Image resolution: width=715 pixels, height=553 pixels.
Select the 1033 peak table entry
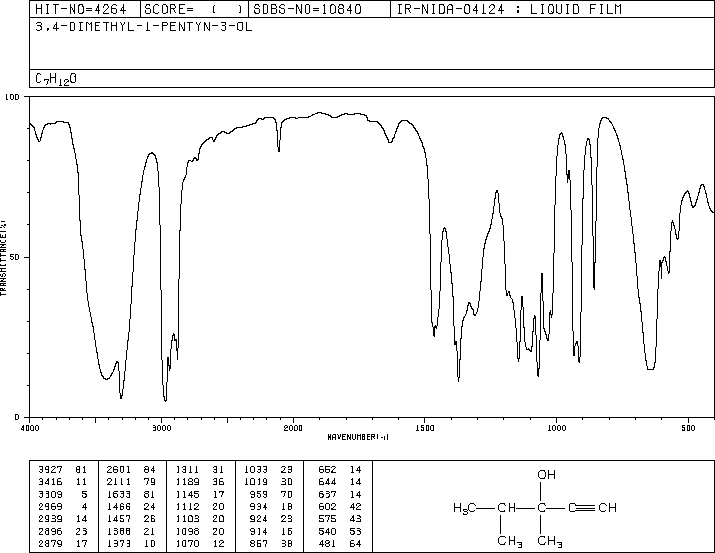pos(268,469)
